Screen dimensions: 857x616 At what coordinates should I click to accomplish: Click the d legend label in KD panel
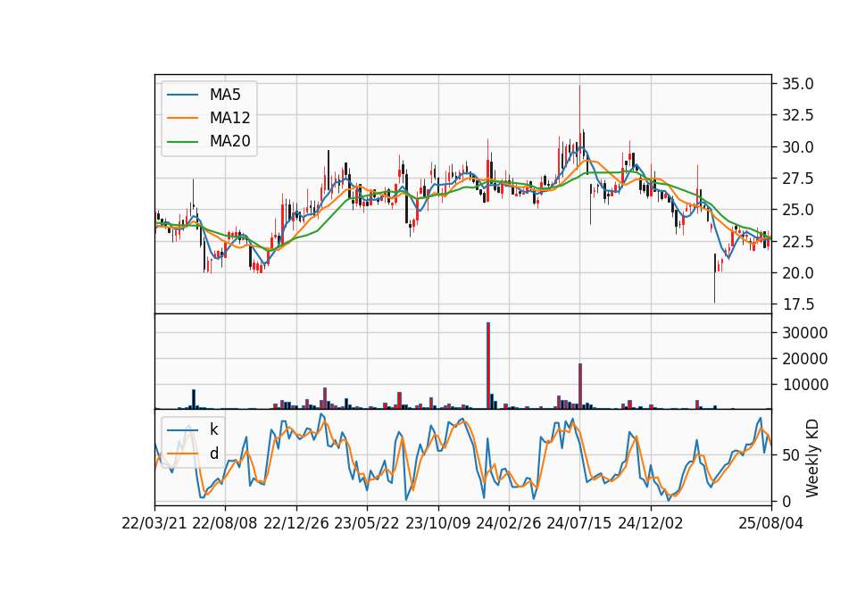213,454
